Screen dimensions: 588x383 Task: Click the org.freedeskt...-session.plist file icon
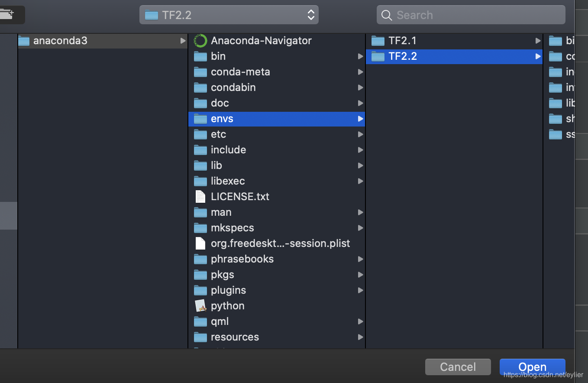click(200, 243)
